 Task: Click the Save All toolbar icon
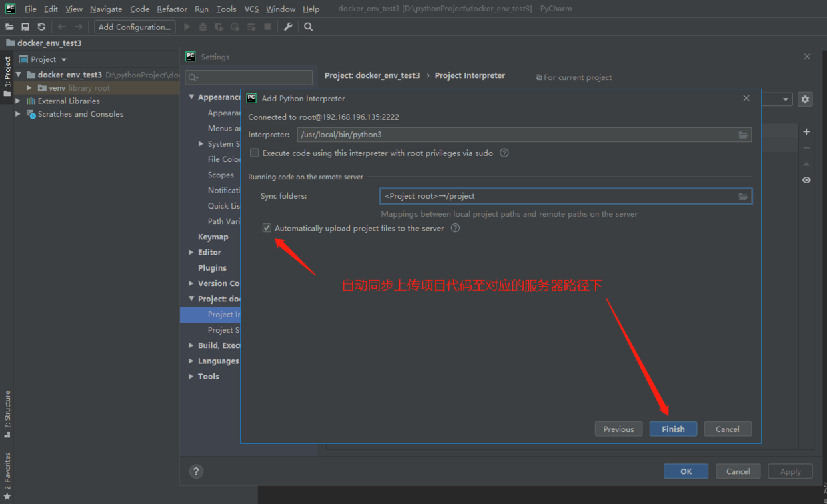point(25,27)
